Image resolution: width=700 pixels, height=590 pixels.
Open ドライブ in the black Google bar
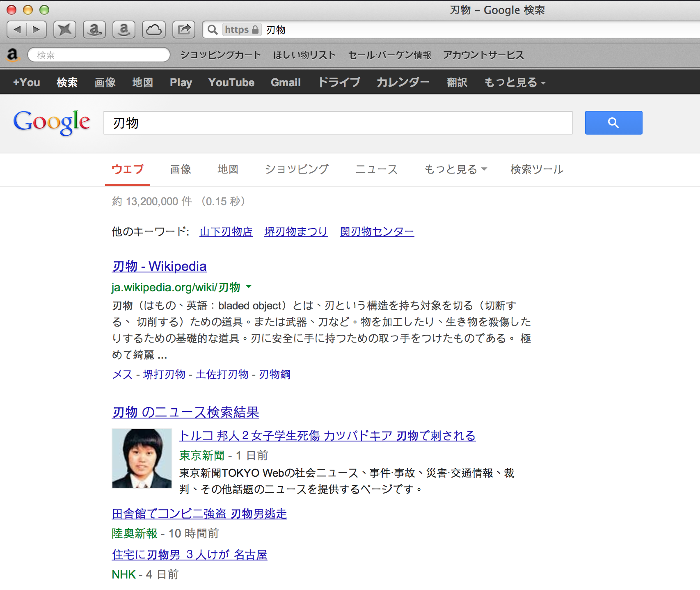(x=339, y=82)
